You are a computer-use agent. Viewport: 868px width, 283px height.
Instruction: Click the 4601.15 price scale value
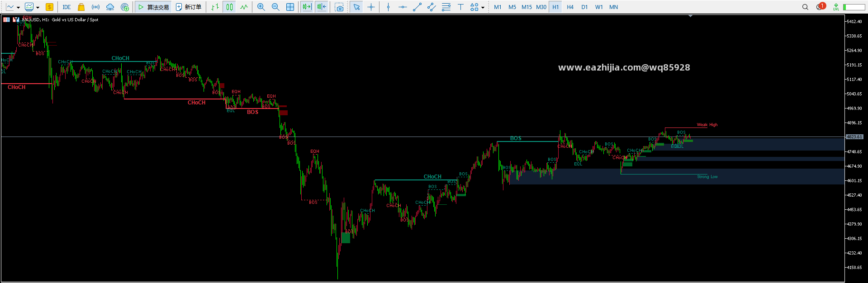pos(854,180)
